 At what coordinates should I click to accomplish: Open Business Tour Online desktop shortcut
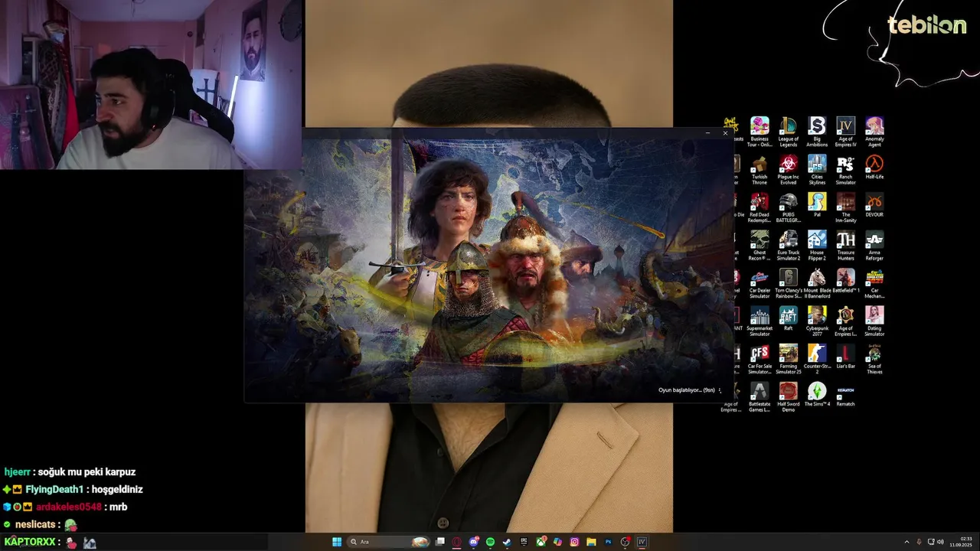tap(759, 132)
